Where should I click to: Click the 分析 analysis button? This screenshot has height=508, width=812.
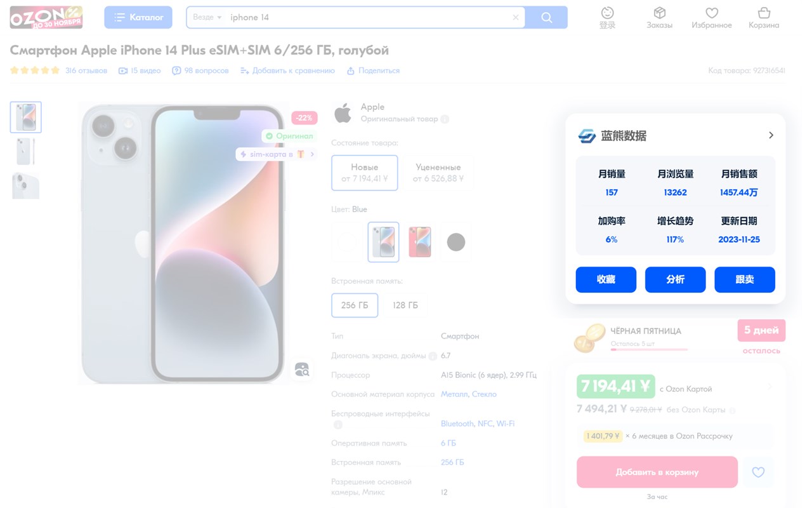pyautogui.click(x=675, y=279)
